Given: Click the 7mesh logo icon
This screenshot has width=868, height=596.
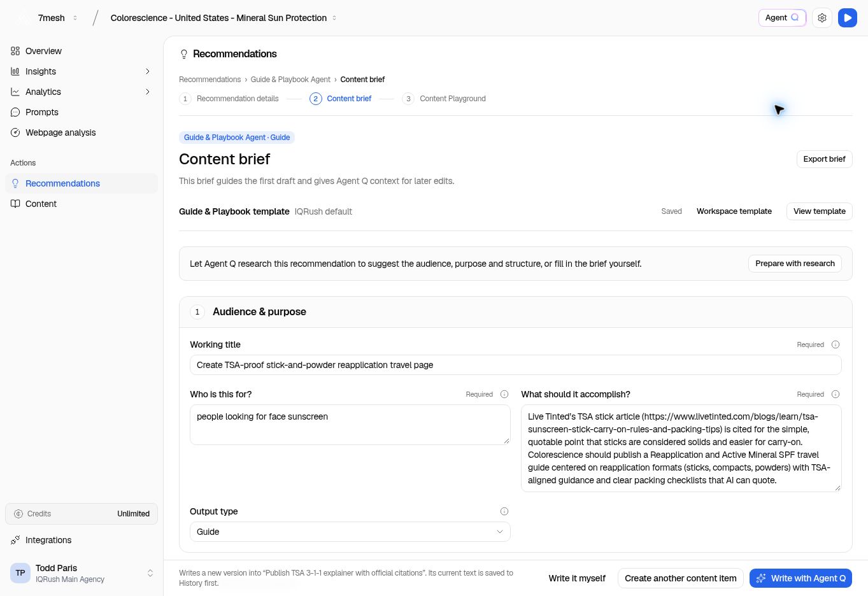Looking at the screenshot, I should pos(23,18).
